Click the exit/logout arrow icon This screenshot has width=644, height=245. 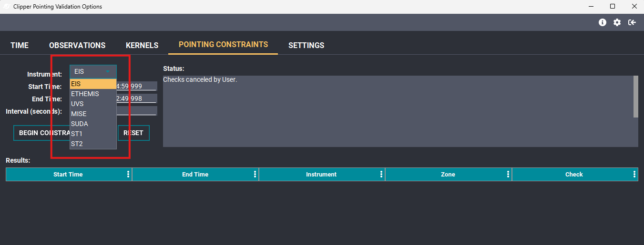pos(632,22)
